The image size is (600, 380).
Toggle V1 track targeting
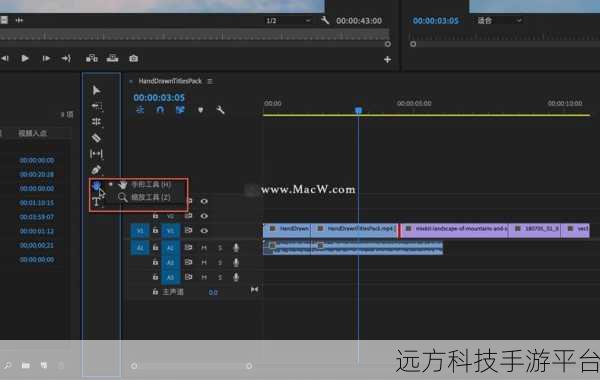[x=170, y=231]
